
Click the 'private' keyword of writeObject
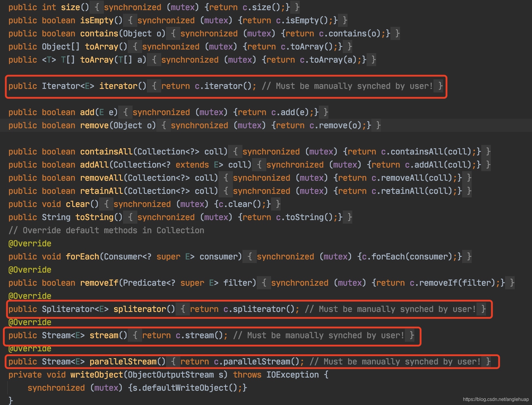click(x=25, y=375)
